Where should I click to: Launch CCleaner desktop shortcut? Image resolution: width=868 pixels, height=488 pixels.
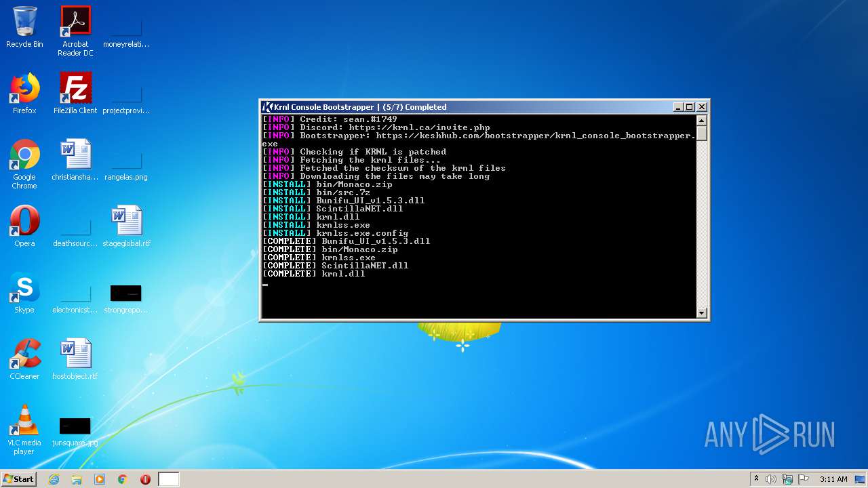coord(24,359)
